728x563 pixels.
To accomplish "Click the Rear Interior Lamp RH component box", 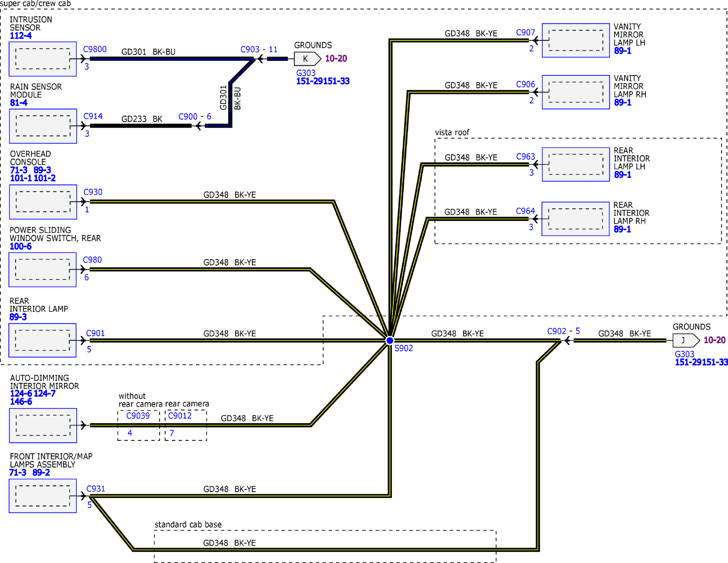I will (x=576, y=219).
